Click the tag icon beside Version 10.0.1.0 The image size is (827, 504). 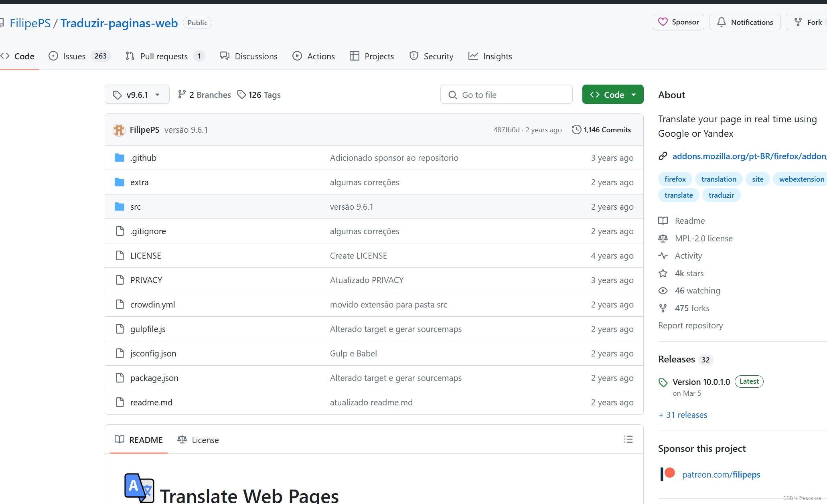pos(663,383)
